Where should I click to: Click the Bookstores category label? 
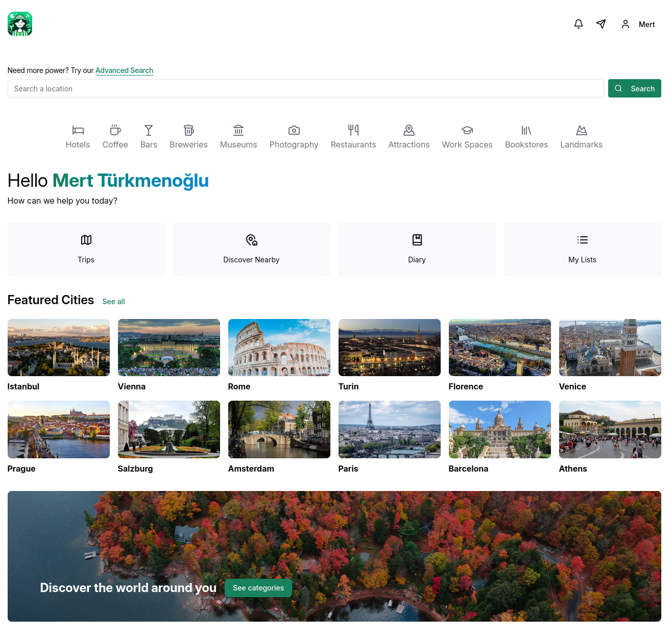coord(526,145)
